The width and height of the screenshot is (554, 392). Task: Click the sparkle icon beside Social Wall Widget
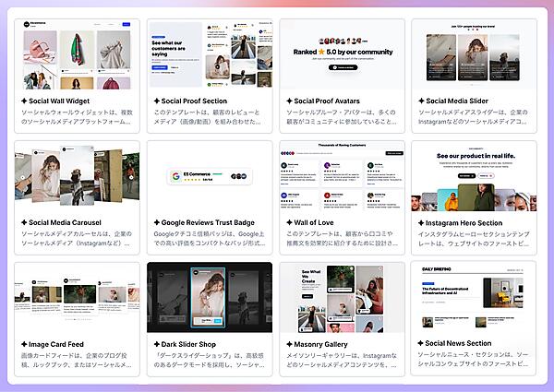[x=24, y=101]
